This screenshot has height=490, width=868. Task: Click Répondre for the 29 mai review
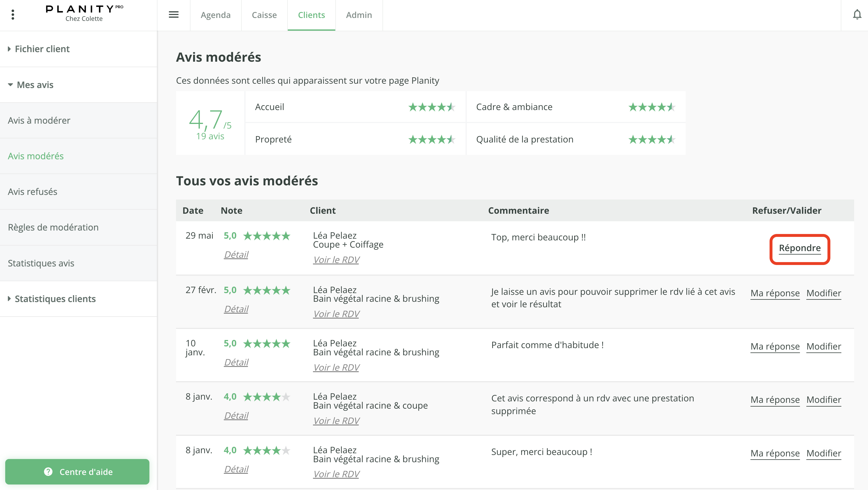[x=800, y=248]
